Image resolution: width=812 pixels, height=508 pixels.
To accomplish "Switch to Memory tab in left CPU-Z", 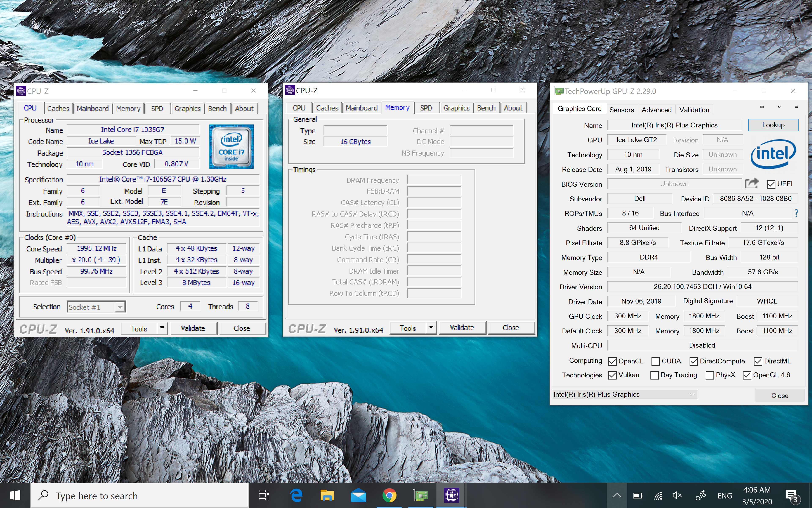I will (128, 109).
